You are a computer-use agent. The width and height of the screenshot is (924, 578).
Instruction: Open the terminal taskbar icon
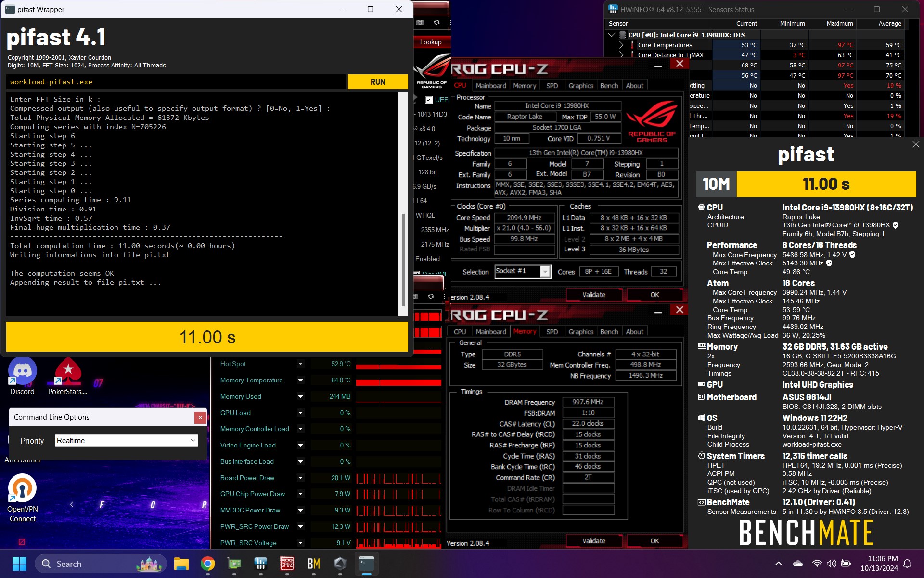[367, 564]
